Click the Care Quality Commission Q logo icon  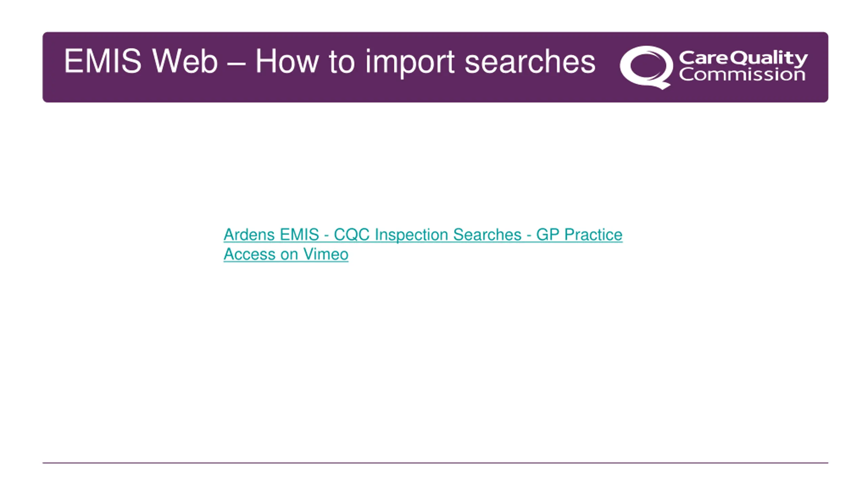(646, 67)
